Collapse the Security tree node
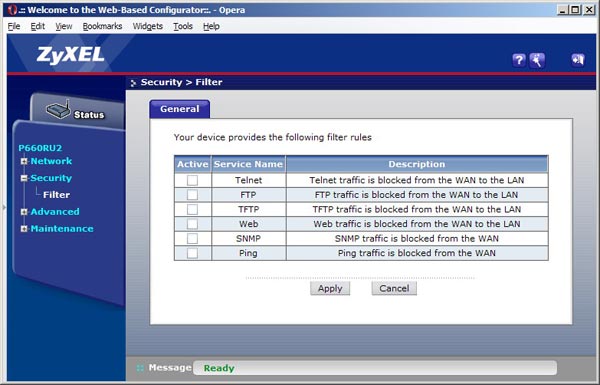The image size is (600, 385). (x=24, y=178)
